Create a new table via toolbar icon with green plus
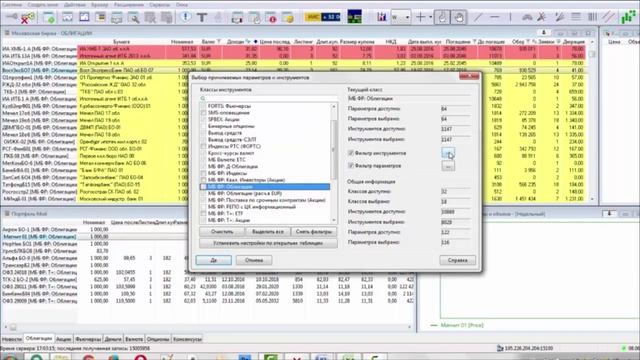Screen dimensions: 640x360 tap(49, 18)
